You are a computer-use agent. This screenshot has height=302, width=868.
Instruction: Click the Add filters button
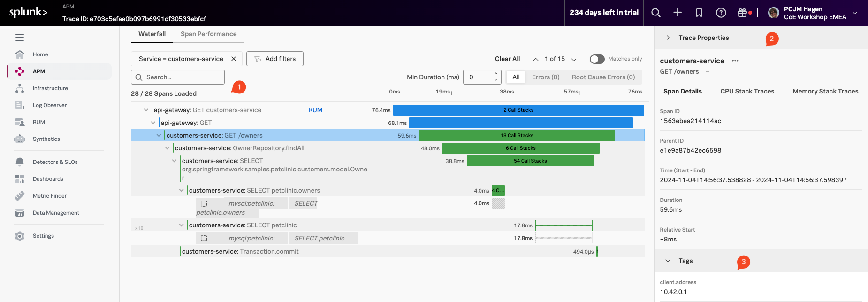click(x=275, y=59)
